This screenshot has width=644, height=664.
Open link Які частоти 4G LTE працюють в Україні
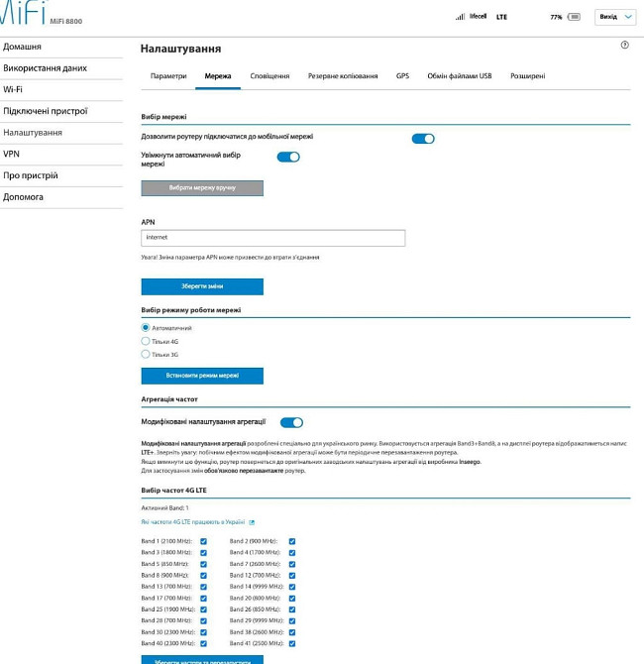pos(193,522)
